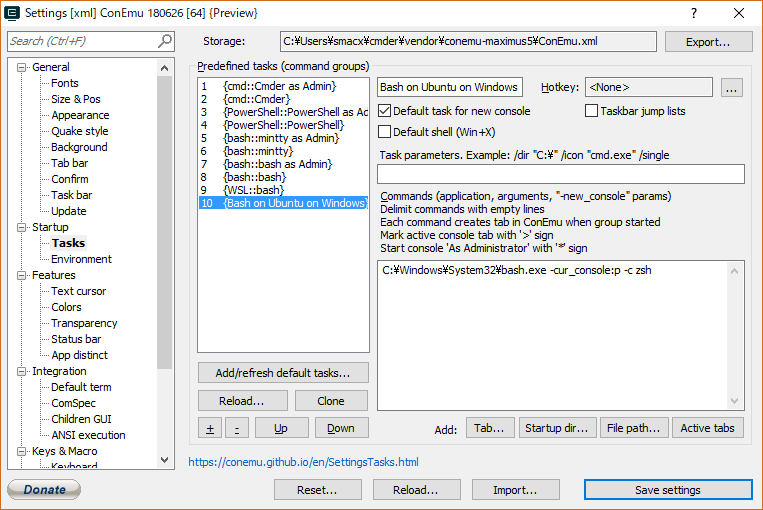Open Status bar settings page
Viewport: 763px width, 510px height.
[x=76, y=339]
